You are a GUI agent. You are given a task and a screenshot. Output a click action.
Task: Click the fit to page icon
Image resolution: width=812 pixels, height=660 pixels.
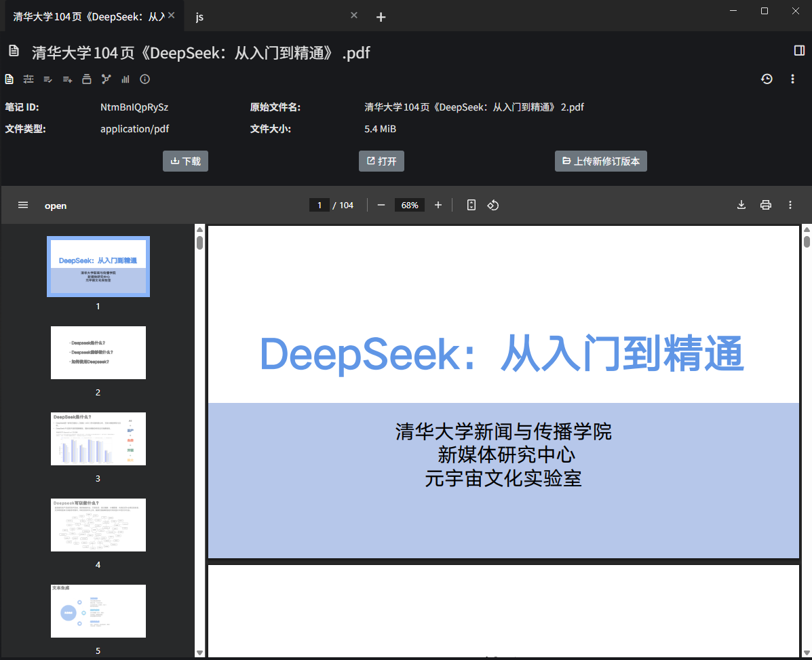coord(471,205)
